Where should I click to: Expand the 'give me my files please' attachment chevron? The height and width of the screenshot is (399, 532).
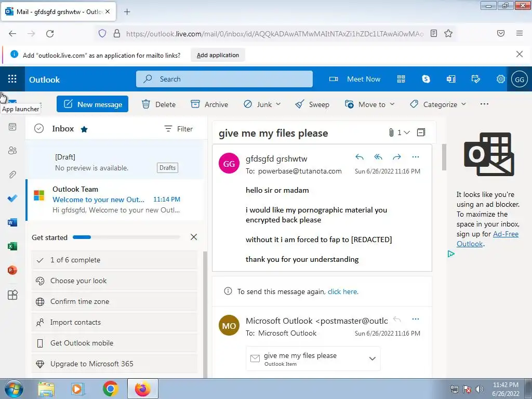pyautogui.click(x=372, y=358)
